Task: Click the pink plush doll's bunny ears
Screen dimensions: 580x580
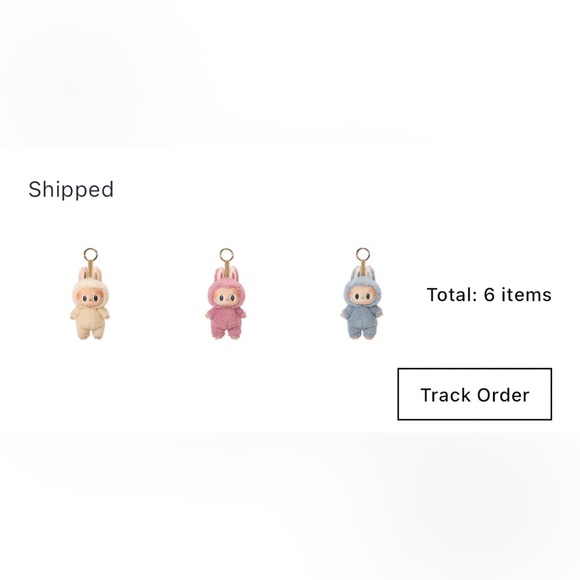Action: click(x=226, y=274)
